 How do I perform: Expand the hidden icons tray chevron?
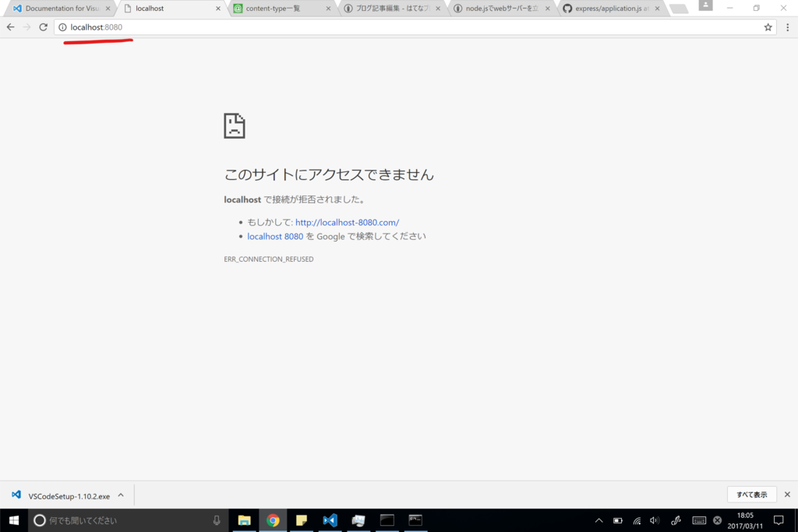[x=598, y=520]
